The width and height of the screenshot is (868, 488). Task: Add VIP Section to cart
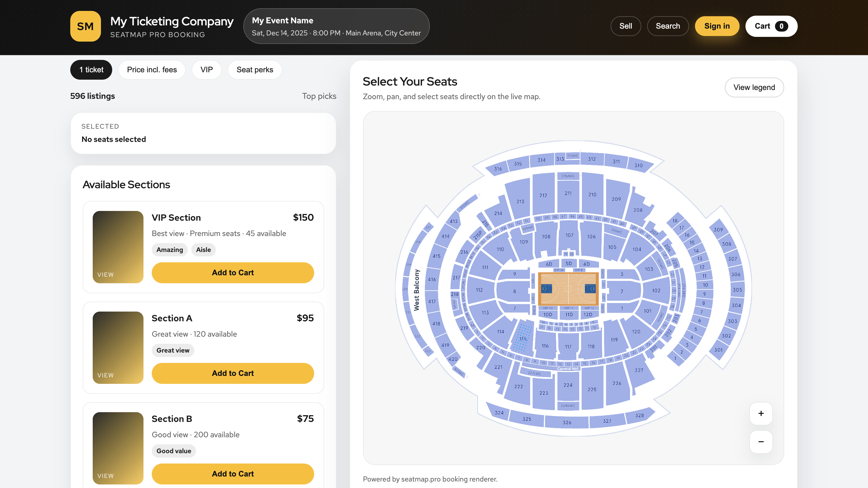233,272
